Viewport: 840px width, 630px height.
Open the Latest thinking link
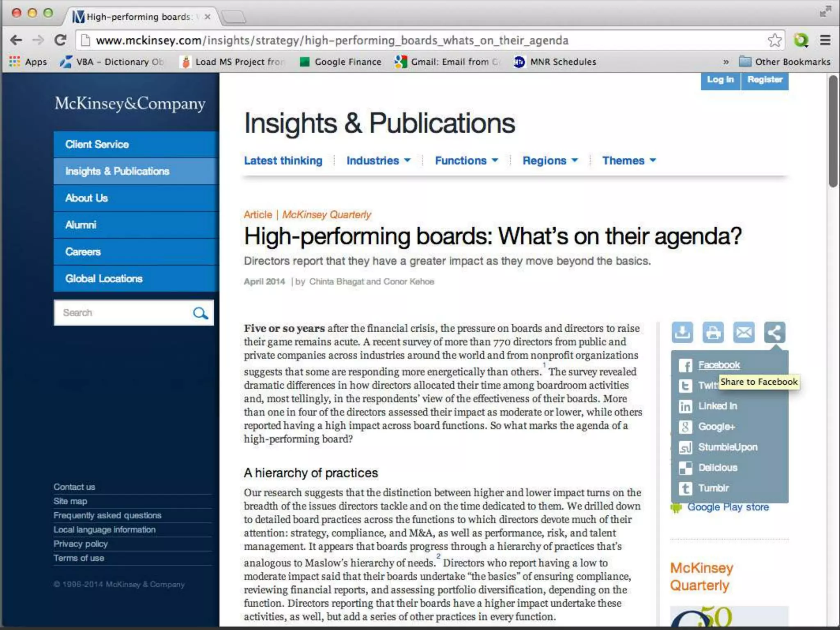click(283, 160)
